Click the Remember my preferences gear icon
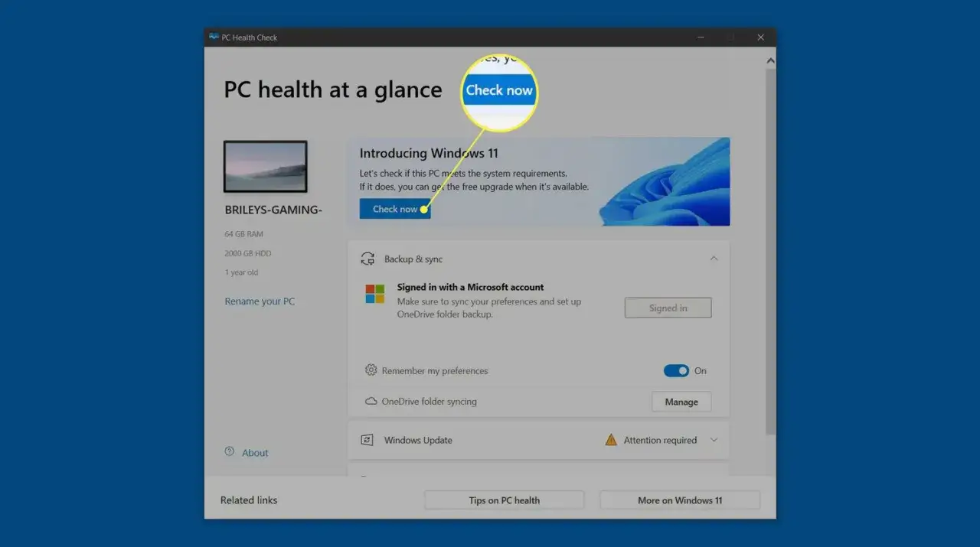 point(371,370)
